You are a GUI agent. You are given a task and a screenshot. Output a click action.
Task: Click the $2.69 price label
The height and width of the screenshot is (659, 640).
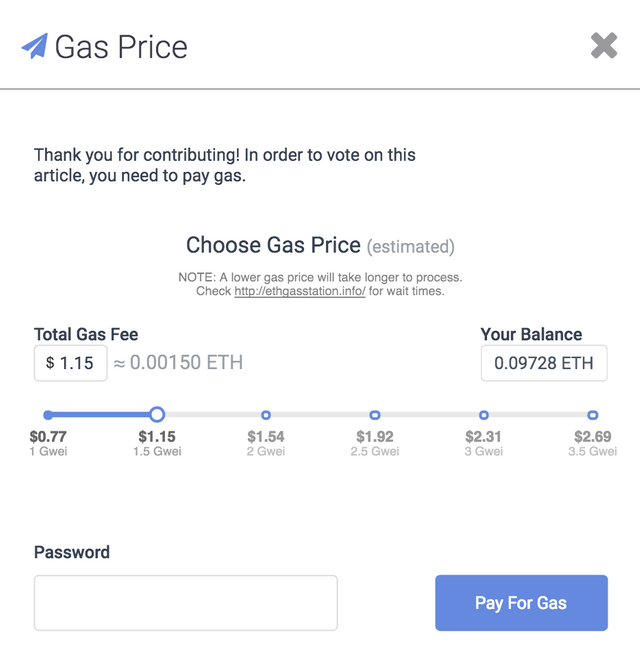click(x=593, y=437)
